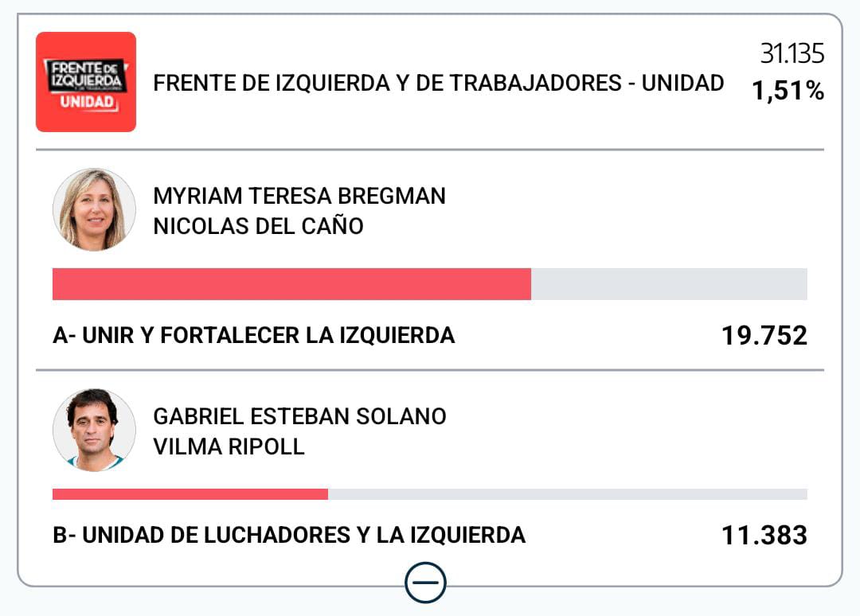Click the 11.383 vote count

point(764,535)
